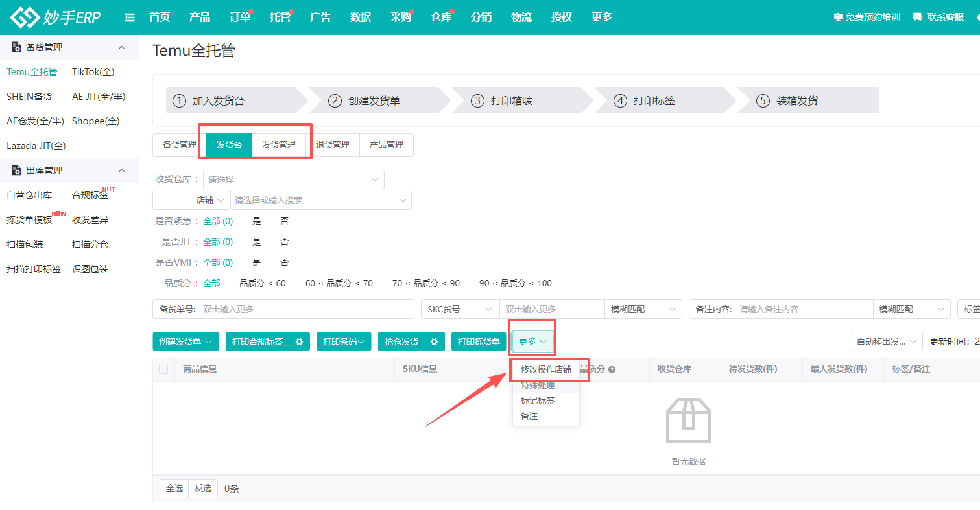Switch to the 发货管理 tab
The image size is (980, 510).
pyautogui.click(x=279, y=145)
